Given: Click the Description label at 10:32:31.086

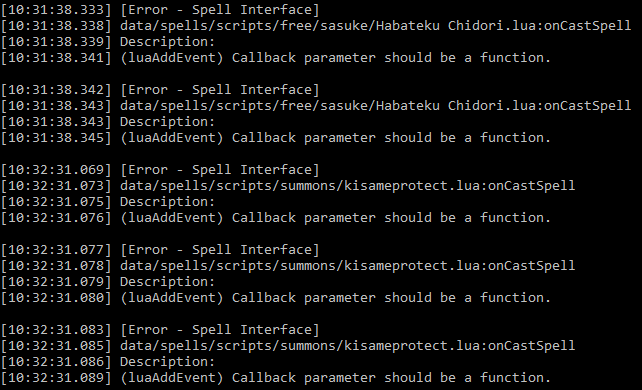Looking at the screenshot, I should (167, 362).
